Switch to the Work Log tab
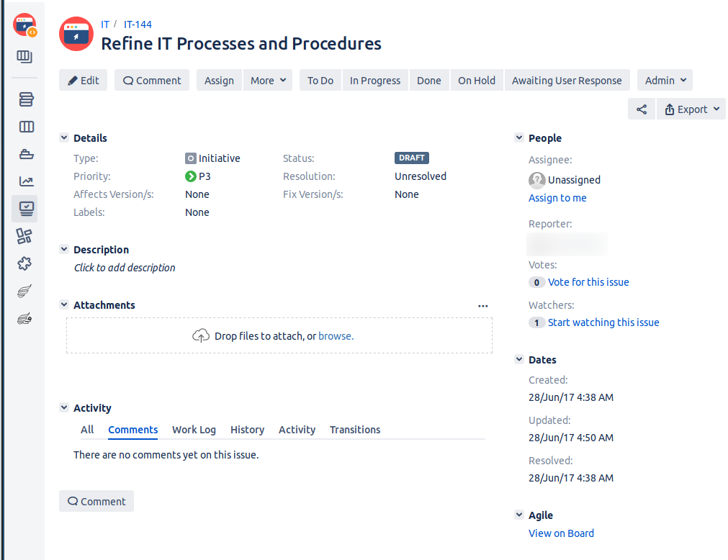This screenshot has height=560, width=728. tap(194, 430)
